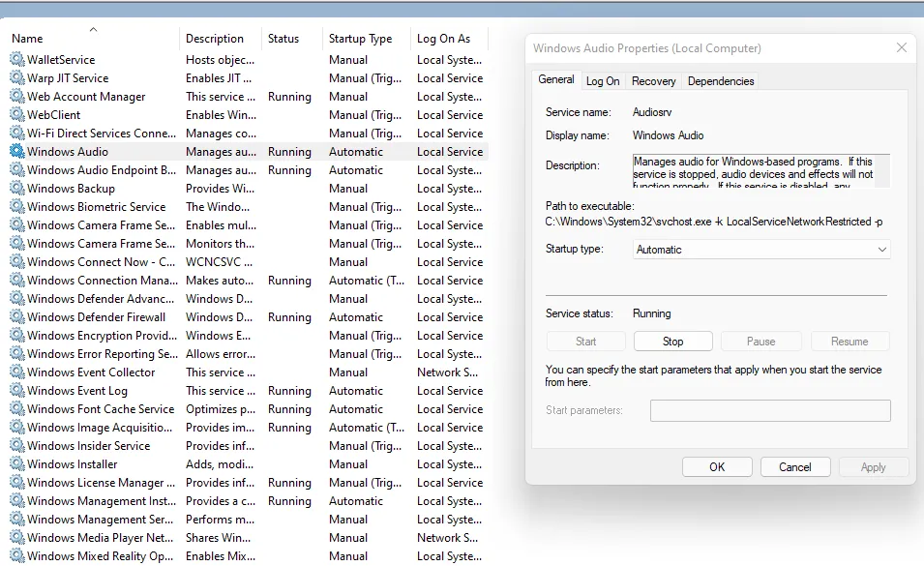Image resolution: width=924 pixels, height=566 pixels.
Task: Click 'Automatic (T...' for Windows Connection Manager
Action: click(367, 281)
